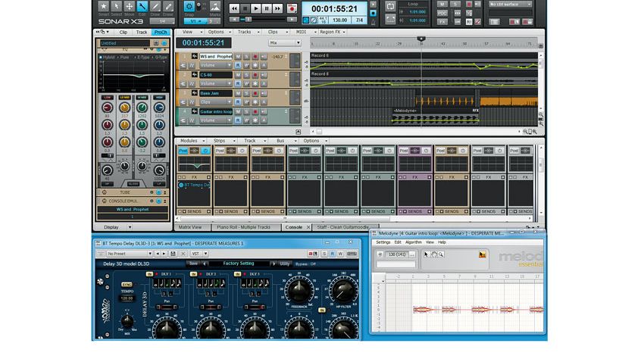Select the Erase tool
The image size is (644, 362).
pos(168,6)
